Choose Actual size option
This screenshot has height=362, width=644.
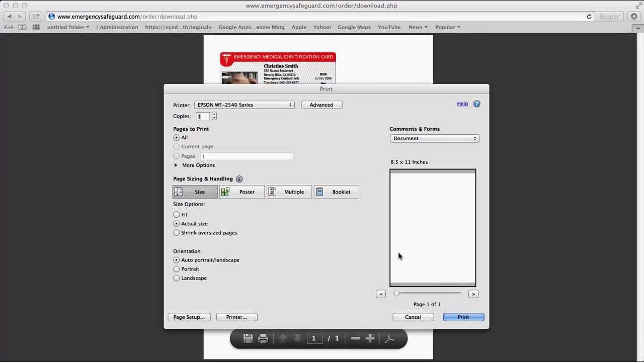tap(176, 224)
